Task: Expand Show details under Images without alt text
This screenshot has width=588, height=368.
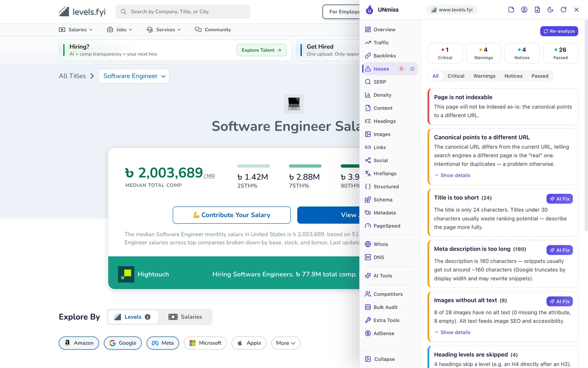Action: click(x=452, y=332)
